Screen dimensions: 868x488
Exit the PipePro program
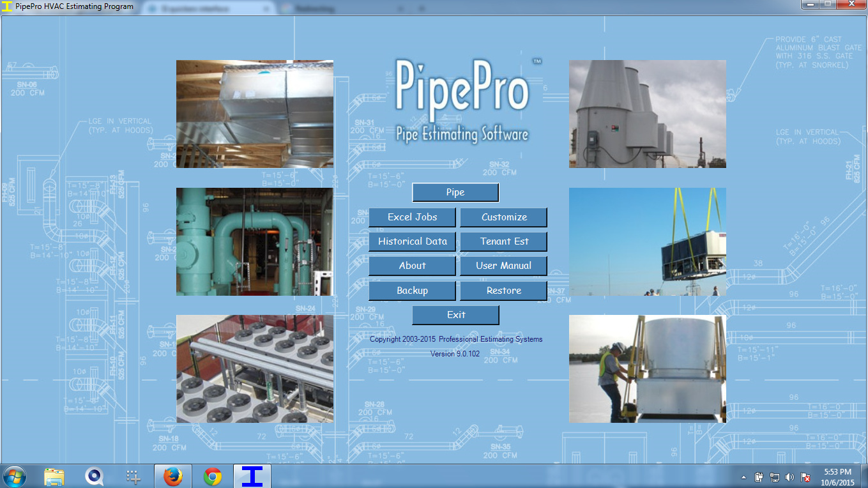[455, 315]
